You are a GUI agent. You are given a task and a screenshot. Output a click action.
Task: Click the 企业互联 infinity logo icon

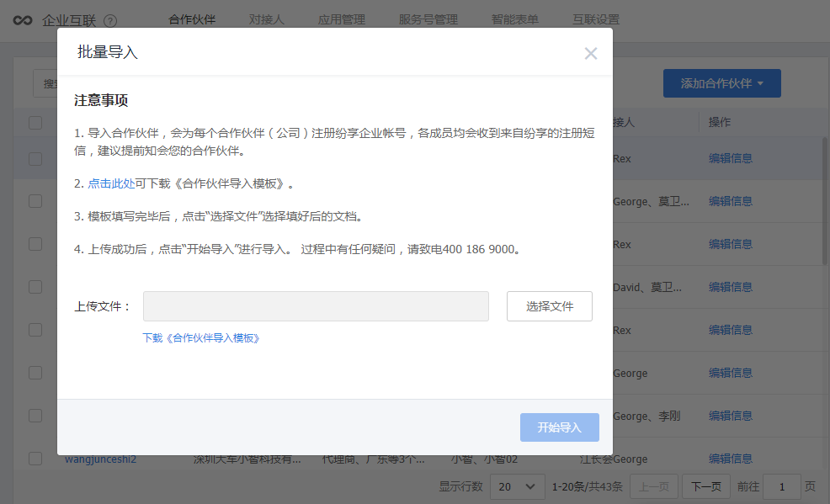tap(23, 21)
